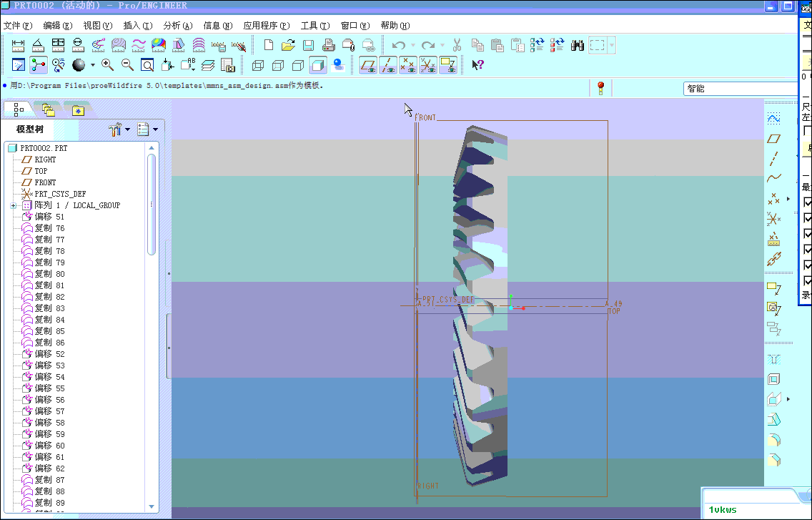Expand the extrude tool flyout arrow

click(x=788, y=399)
